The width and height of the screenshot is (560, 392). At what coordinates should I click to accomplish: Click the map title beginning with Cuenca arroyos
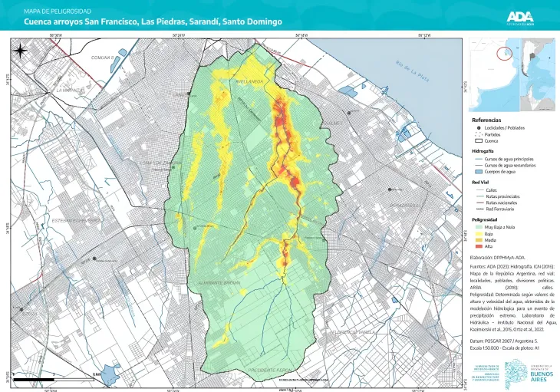tap(153, 21)
